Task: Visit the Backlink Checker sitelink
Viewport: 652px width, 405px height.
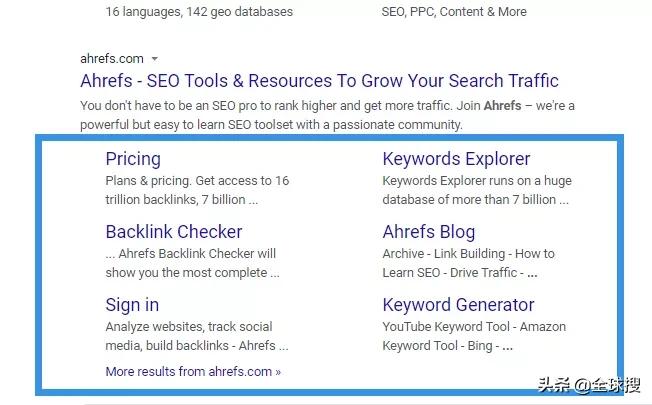Action: point(174,232)
